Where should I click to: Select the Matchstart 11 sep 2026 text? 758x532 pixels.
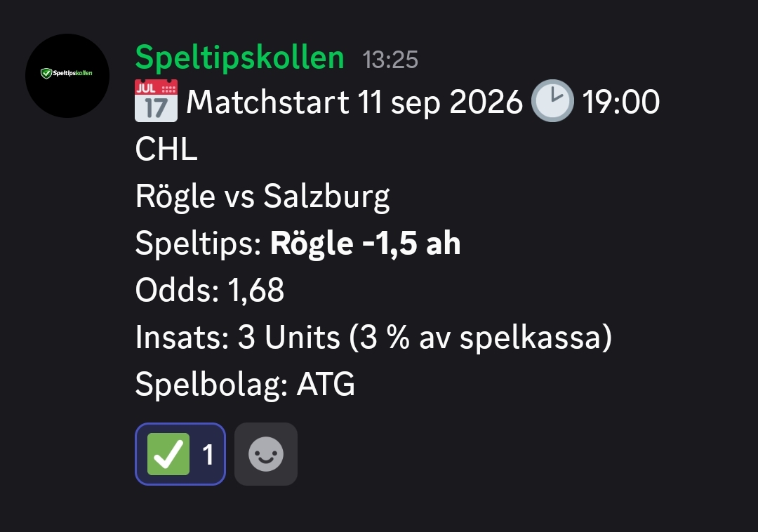354,102
